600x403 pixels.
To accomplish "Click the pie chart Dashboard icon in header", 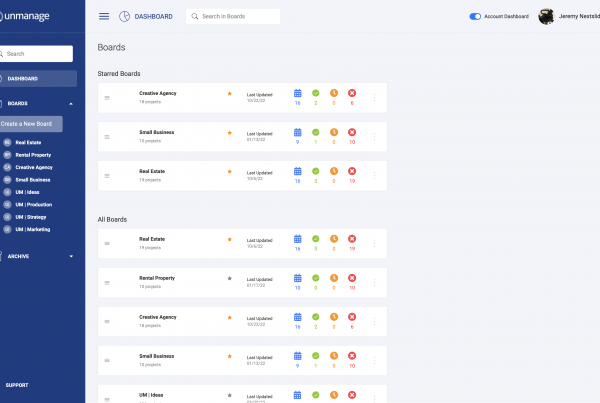I will point(124,16).
